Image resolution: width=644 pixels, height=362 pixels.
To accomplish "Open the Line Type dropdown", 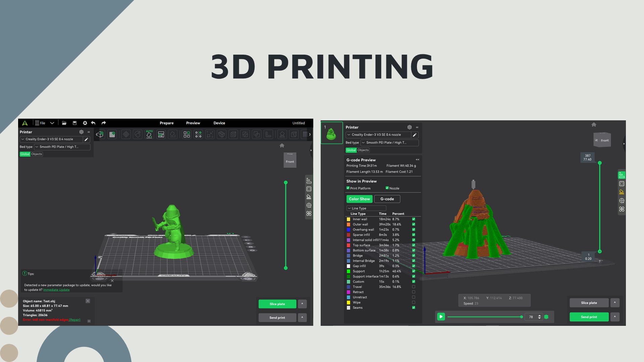I will pyautogui.click(x=366, y=208).
